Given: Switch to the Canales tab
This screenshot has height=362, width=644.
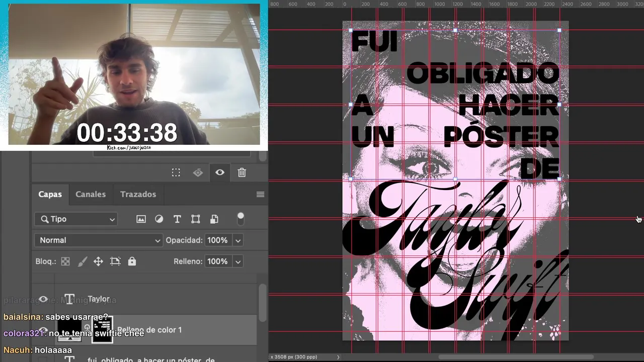Looking at the screenshot, I should point(91,194).
